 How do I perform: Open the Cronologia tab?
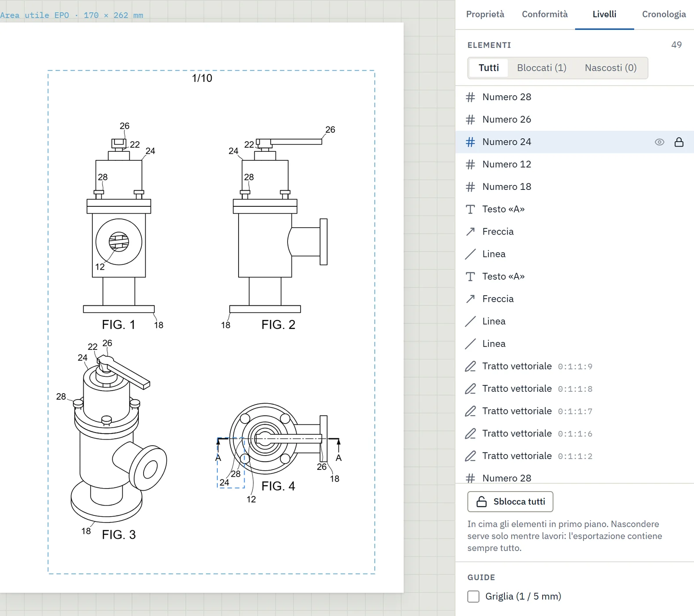click(x=664, y=14)
